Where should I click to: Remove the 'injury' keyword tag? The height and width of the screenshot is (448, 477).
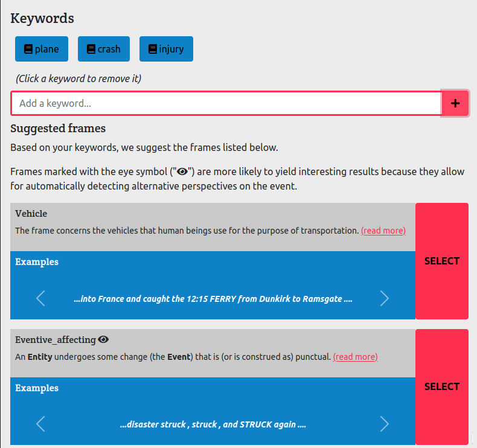point(166,49)
